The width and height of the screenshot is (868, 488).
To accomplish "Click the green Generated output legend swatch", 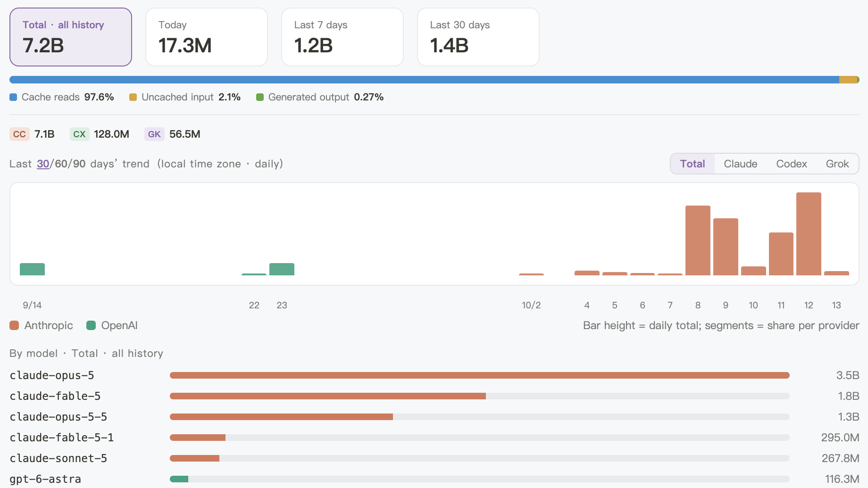I will pos(259,97).
